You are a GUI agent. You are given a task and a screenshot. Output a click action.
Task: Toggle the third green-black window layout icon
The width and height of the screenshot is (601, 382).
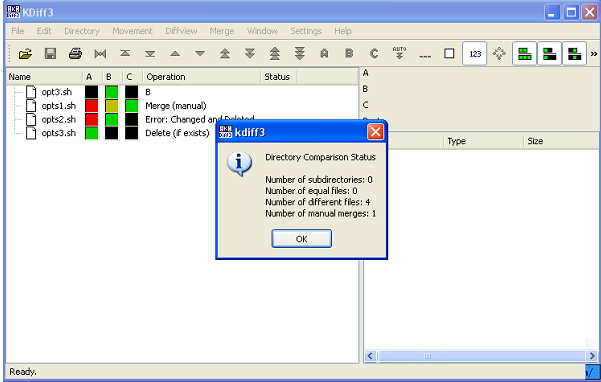574,54
